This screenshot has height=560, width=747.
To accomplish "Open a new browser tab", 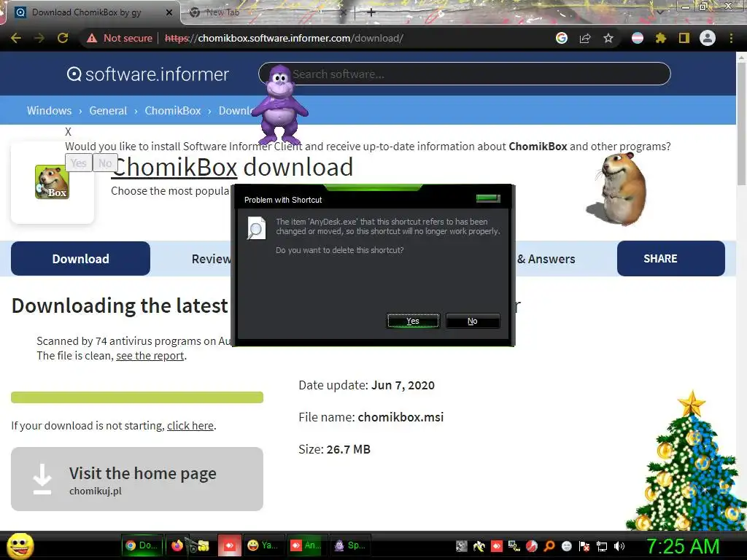I will click(x=371, y=12).
